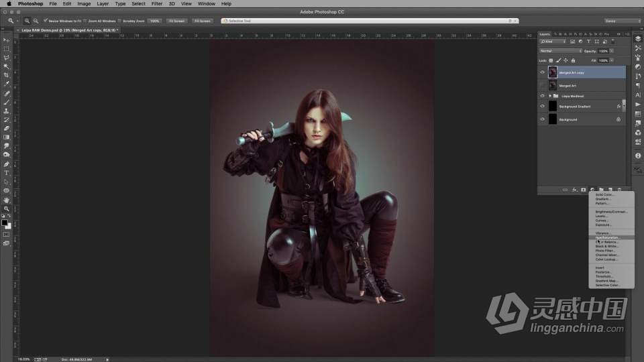This screenshot has height=362, width=644.
Task: Select the Clone Stamp tool
Action: (x=6, y=111)
